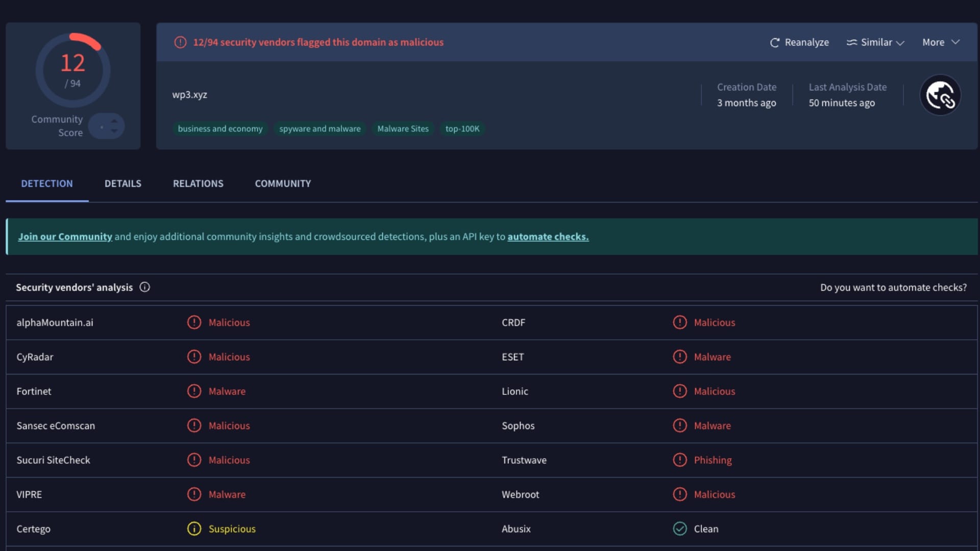The image size is (980, 551).
Task: Click the alert icon in VIPRE row
Action: point(194,494)
